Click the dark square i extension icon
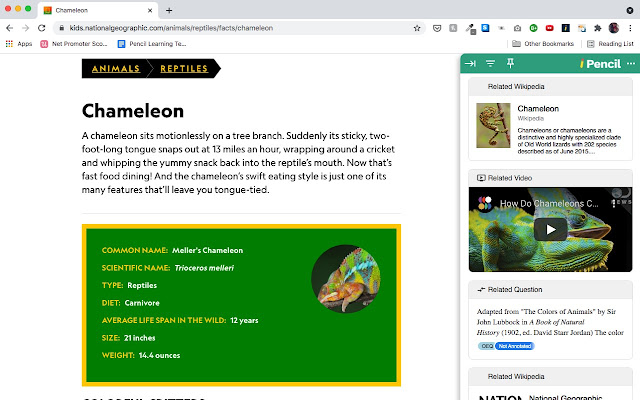 565,28
